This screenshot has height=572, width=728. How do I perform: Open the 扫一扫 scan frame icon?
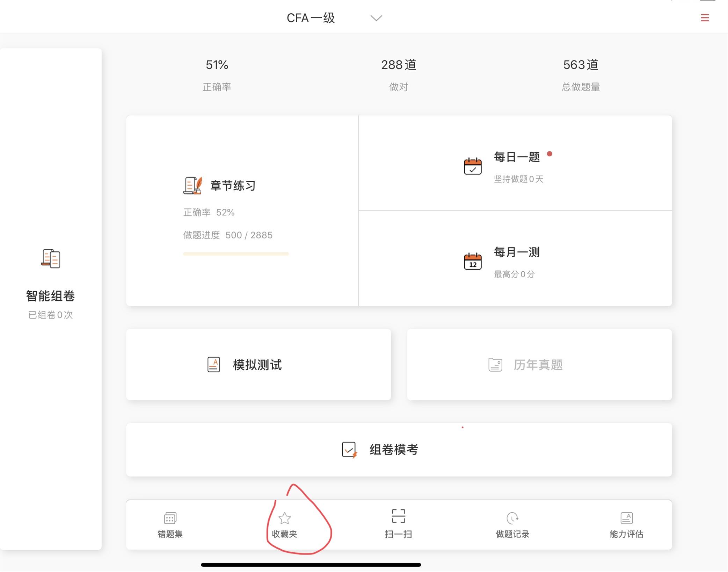(398, 516)
